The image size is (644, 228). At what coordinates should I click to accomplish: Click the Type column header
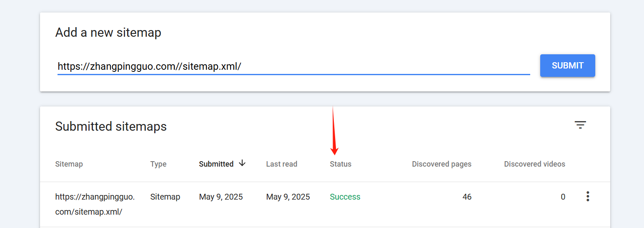coord(158,164)
